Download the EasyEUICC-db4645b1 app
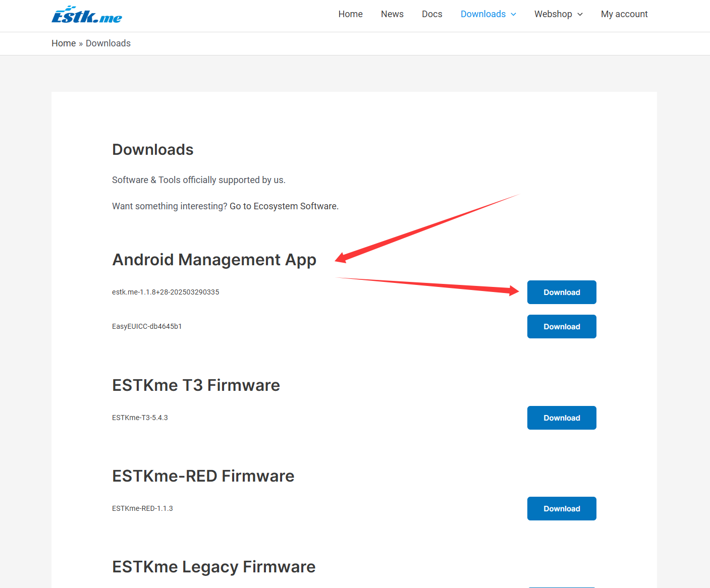 (x=562, y=327)
